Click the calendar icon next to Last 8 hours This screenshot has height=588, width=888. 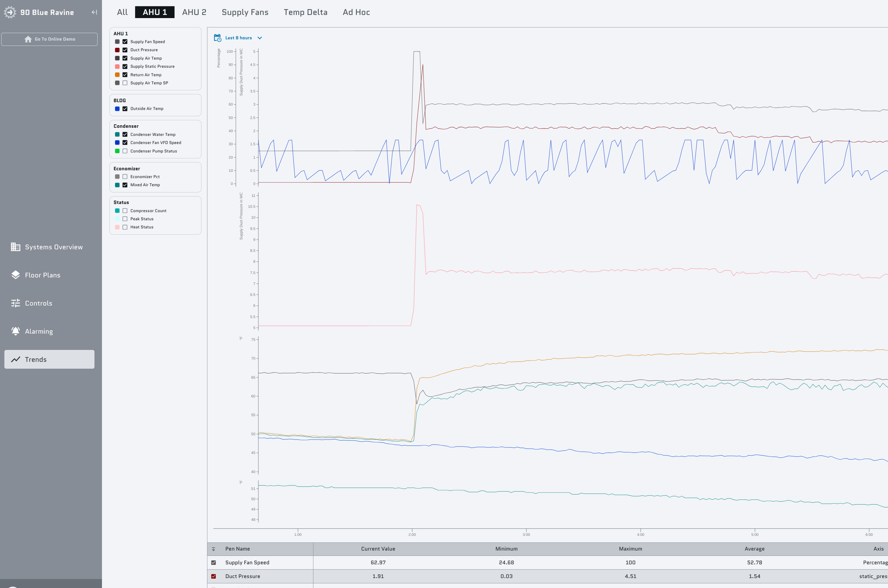tap(218, 38)
